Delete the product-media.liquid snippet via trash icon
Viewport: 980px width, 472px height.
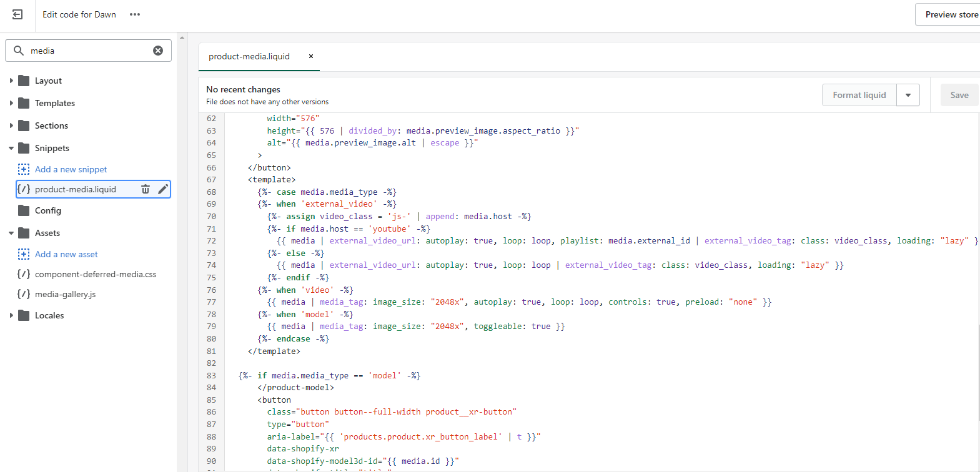click(146, 189)
